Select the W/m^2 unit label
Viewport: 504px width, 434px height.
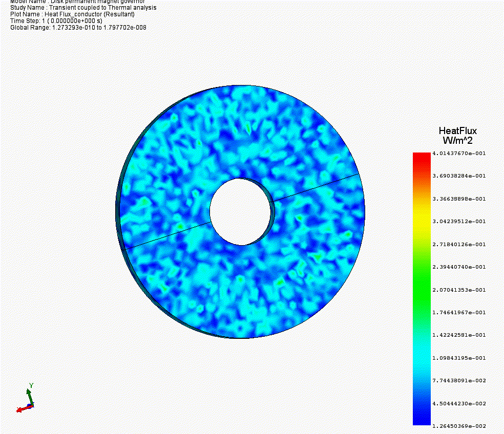457,140
